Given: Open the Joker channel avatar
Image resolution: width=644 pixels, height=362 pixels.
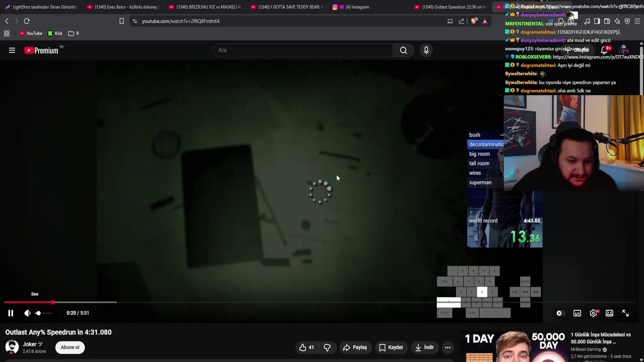Looking at the screenshot, I should (12, 347).
